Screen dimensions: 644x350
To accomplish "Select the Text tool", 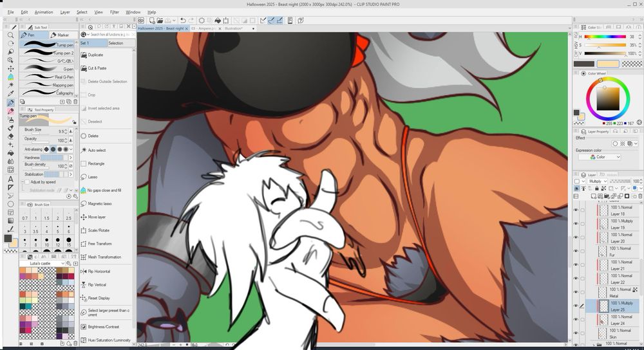I will [x=11, y=179].
